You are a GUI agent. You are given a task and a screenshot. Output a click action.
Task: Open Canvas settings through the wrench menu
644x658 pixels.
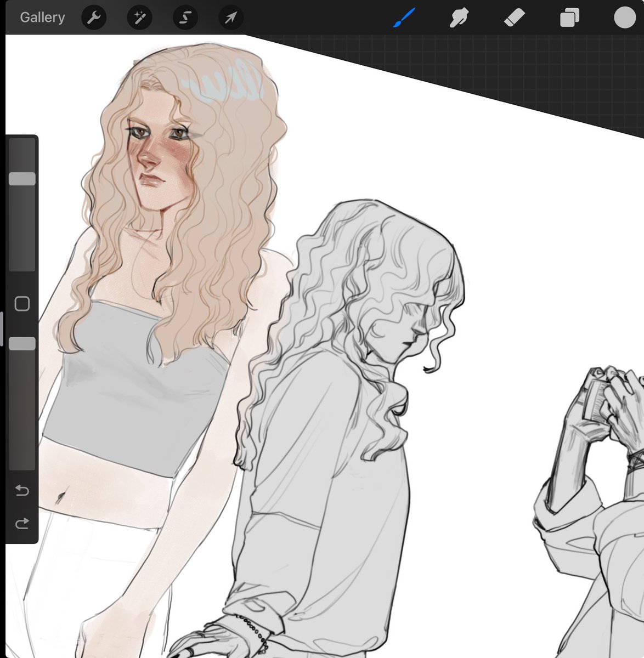coord(94,17)
